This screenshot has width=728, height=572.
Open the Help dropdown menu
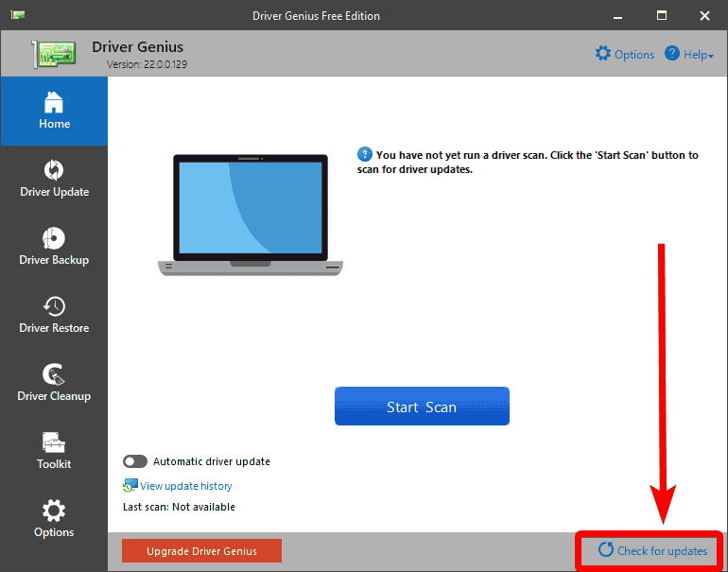689,54
